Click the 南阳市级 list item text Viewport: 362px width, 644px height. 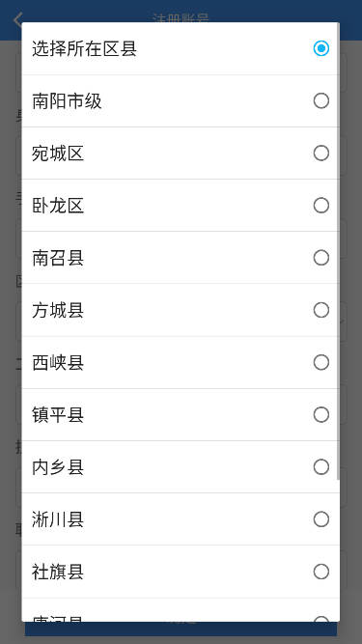click(67, 101)
